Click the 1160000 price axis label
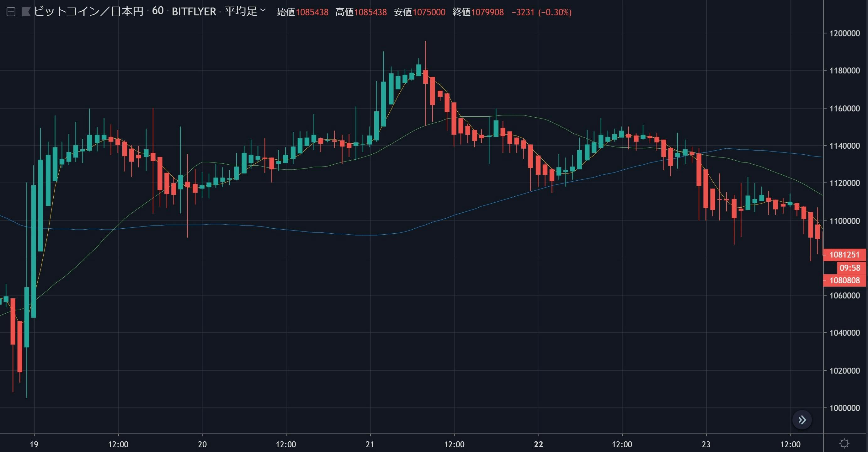Viewport: 868px width, 452px height. (x=844, y=109)
